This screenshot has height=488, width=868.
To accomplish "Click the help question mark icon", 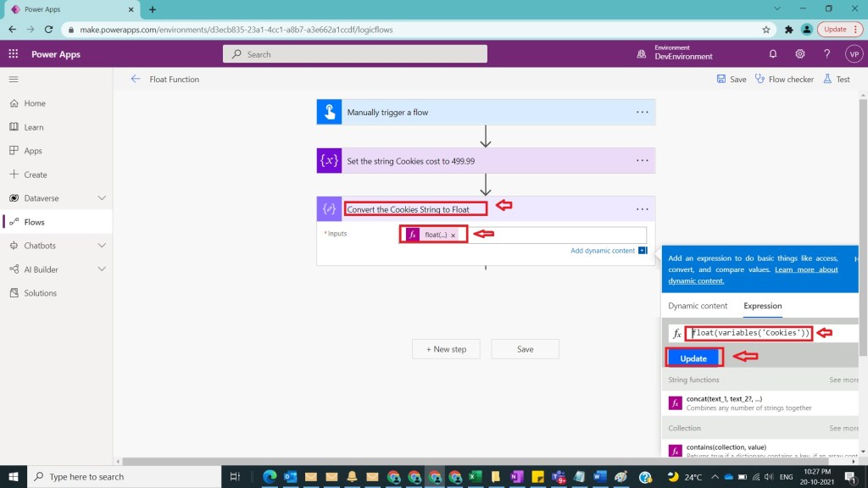I will pyautogui.click(x=827, y=54).
